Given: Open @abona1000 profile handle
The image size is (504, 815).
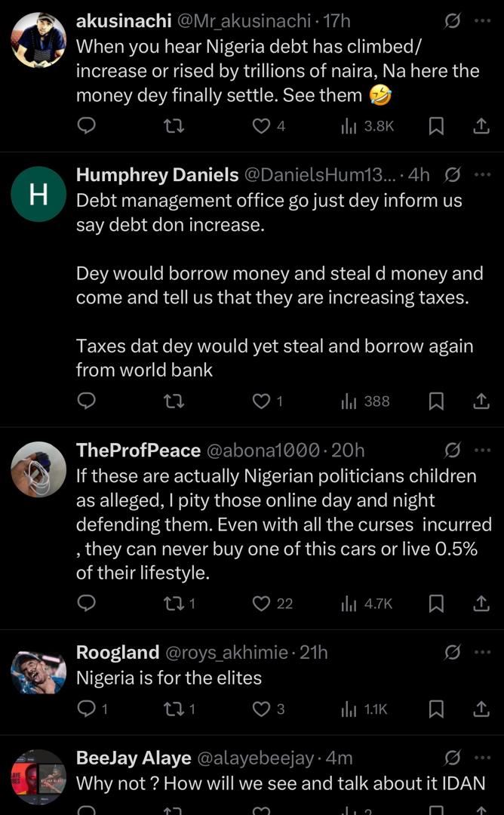Looking at the screenshot, I should (x=263, y=451).
